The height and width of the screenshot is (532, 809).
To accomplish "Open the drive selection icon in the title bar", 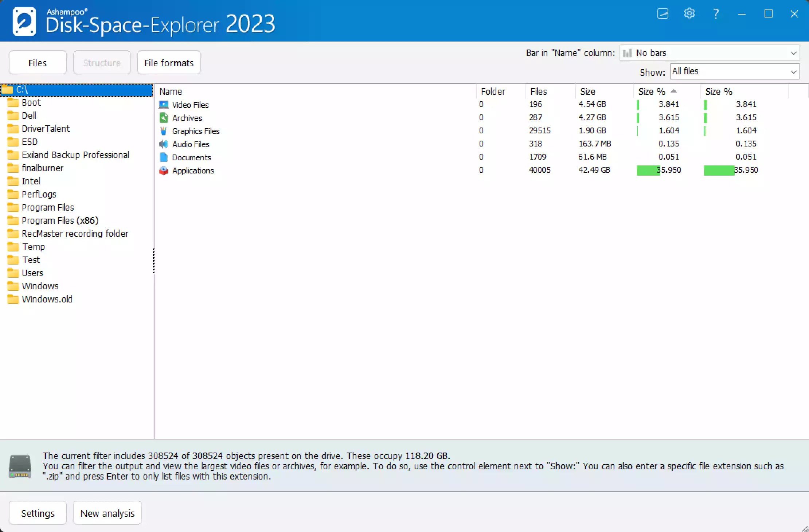I will [x=663, y=14].
